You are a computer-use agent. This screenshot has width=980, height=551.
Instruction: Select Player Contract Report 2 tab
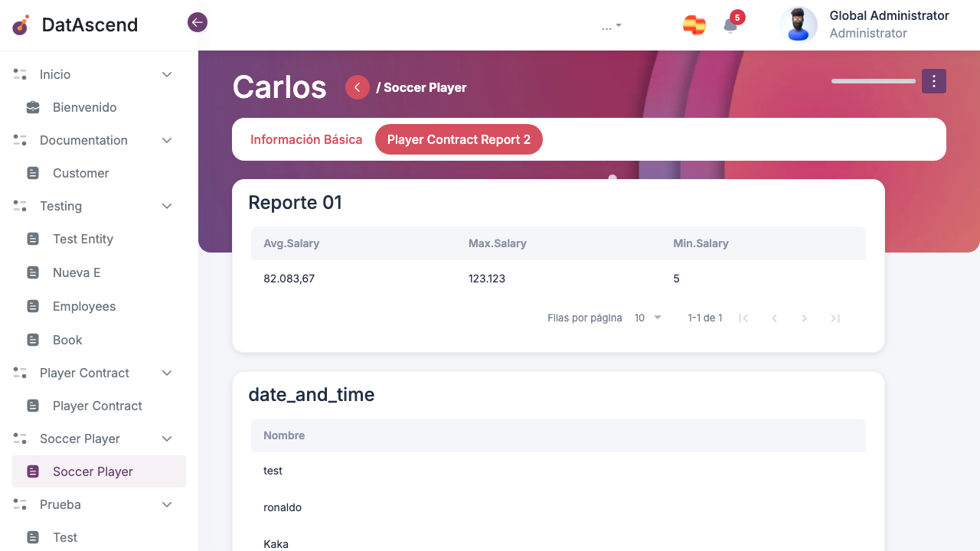(459, 139)
